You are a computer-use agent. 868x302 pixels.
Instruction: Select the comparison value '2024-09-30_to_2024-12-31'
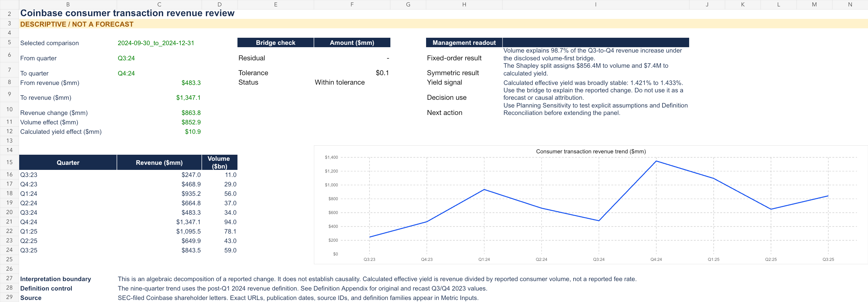pyautogui.click(x=156, y=43)
